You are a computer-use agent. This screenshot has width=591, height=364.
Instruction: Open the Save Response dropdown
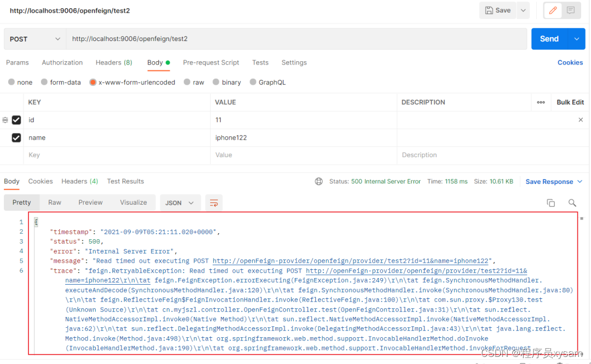tap(554, 182)
